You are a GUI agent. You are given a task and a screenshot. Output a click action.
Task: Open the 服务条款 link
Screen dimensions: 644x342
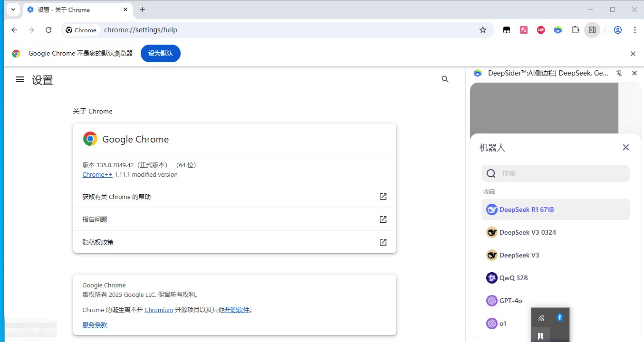pyautogui.click(x=95, y=325)
